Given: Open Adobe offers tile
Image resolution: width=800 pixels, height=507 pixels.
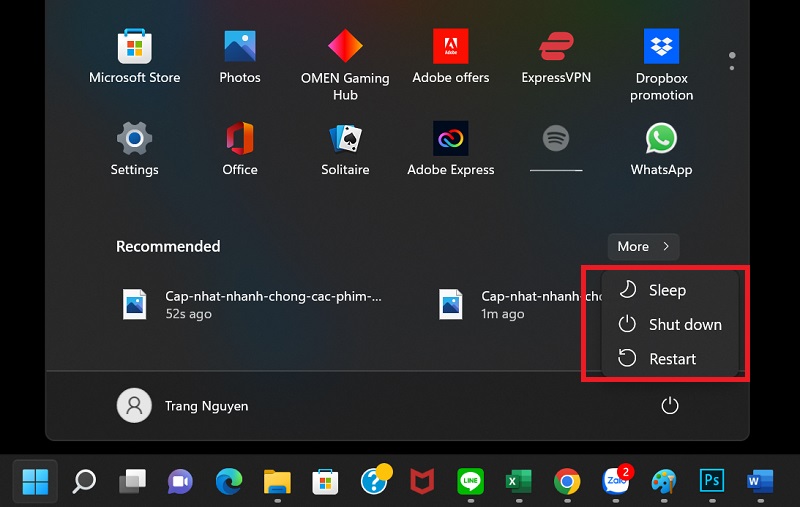Looking at the screenshot, I should pos(451,56).
